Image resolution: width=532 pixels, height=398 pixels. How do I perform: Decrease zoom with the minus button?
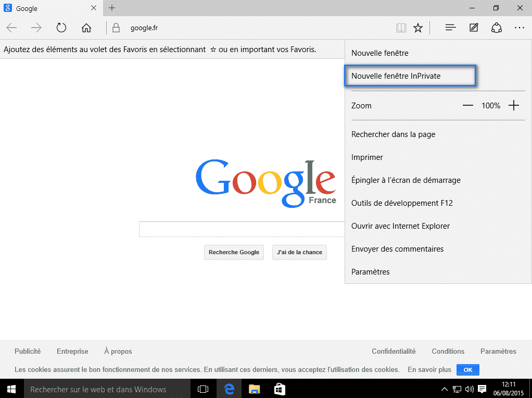coord(467,106)
